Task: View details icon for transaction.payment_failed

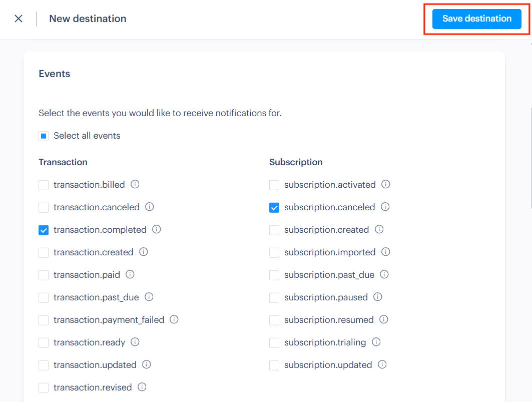Action: pos(174,320)
